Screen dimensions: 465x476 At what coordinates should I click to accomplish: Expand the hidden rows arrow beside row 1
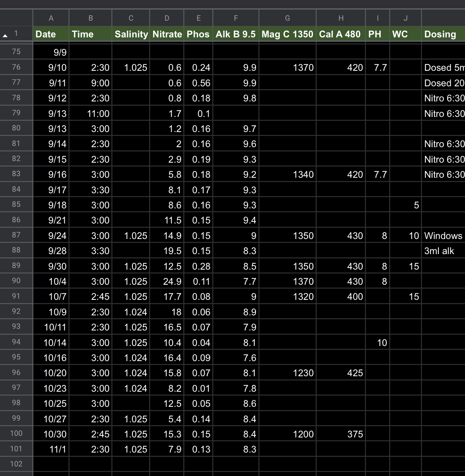5,35
